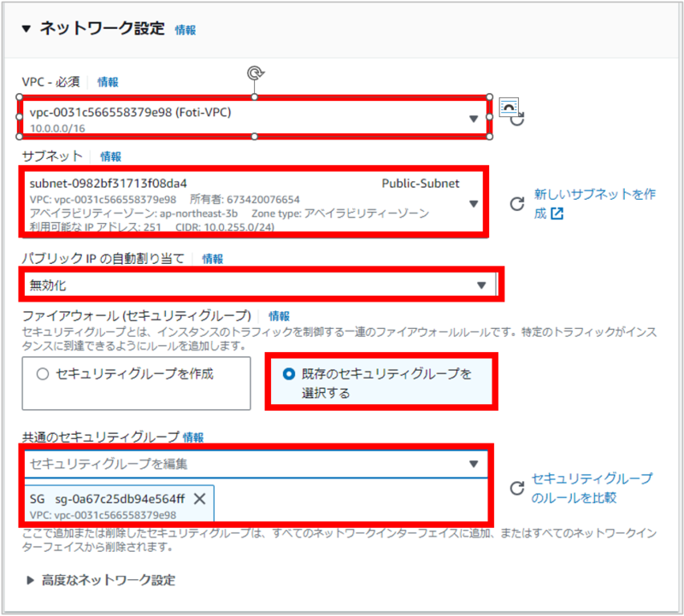Open 情報 link next to ネットワーク設定

pyautogui.click(x=186, y=30)
